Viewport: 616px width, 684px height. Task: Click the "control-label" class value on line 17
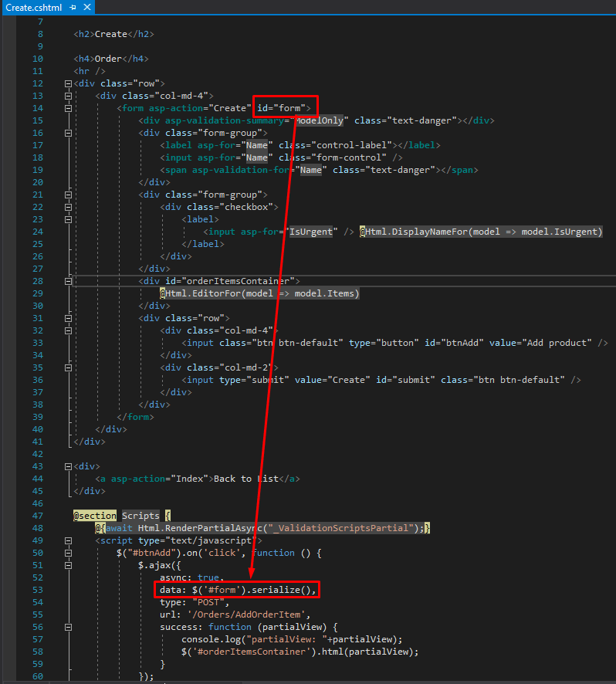(352, 145)
